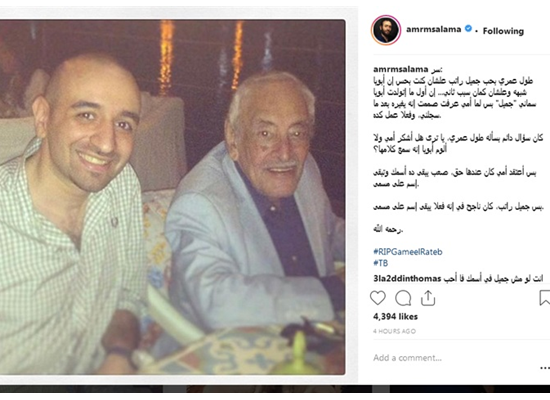Open amrmsalama username in the post header

434,29
